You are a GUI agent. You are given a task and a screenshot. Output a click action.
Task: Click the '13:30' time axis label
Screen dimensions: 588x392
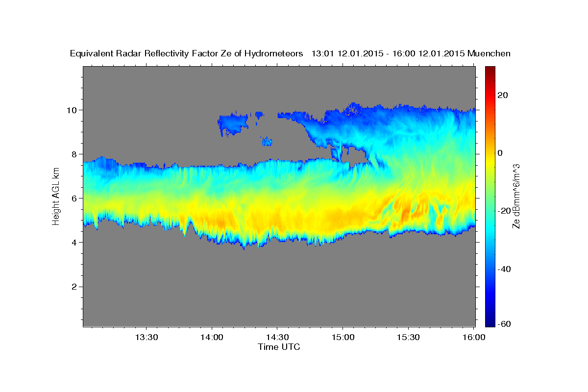click(x=146, y=337)
